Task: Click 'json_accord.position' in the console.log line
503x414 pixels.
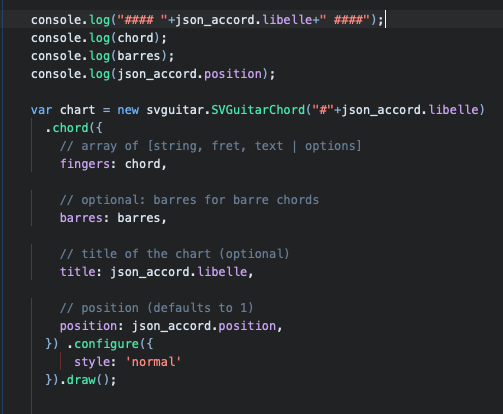Action: pos(190,74)
